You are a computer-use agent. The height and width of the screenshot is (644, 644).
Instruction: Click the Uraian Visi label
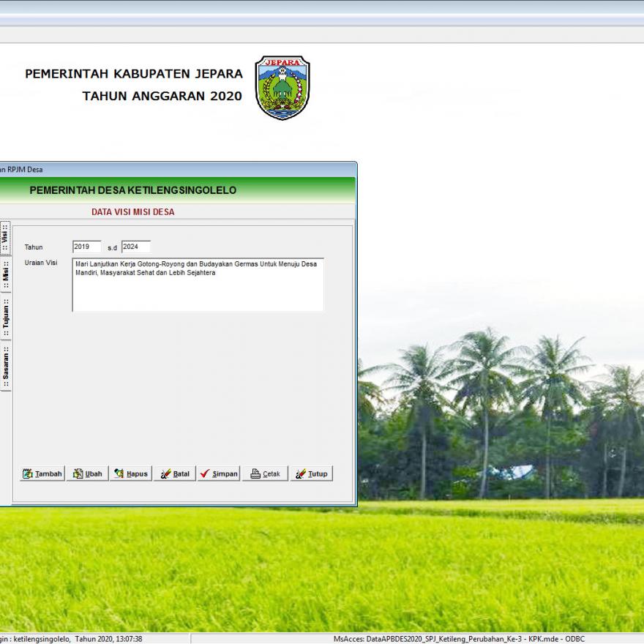click(x=41, y=263)
